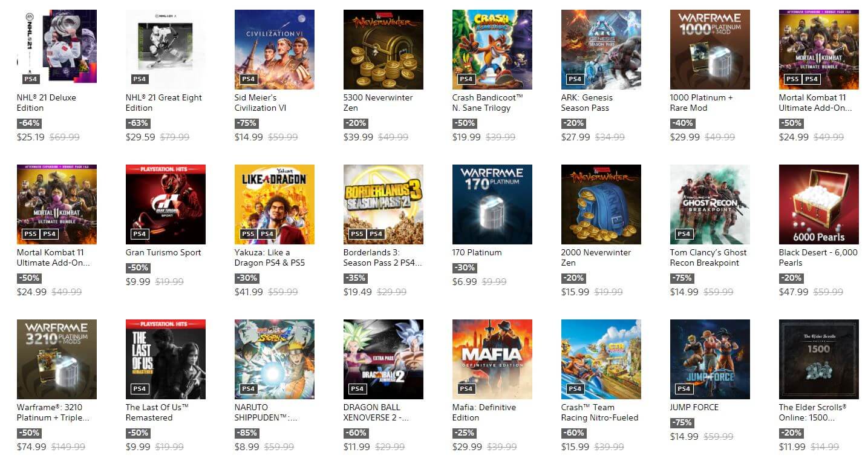Screen dimensions: 868x461
Task: Select the Sid Meier's Civilization VI cover art
Action: [275, 50]
